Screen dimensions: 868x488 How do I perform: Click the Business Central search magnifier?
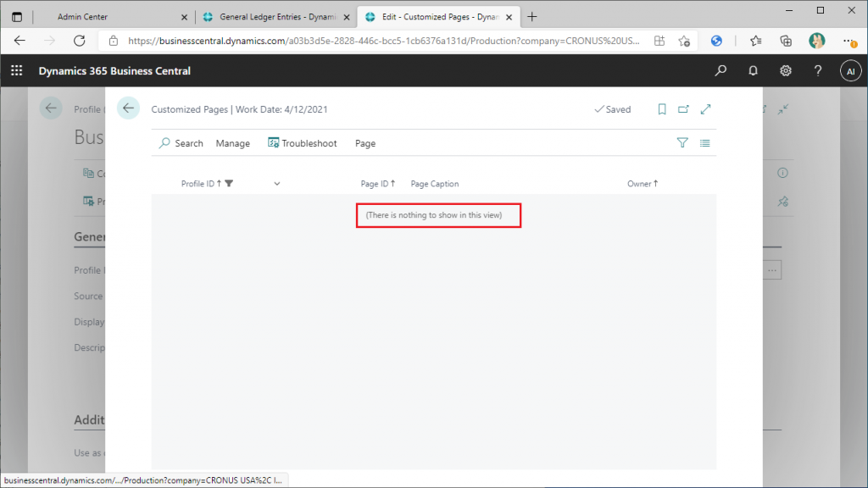(721, 71)
